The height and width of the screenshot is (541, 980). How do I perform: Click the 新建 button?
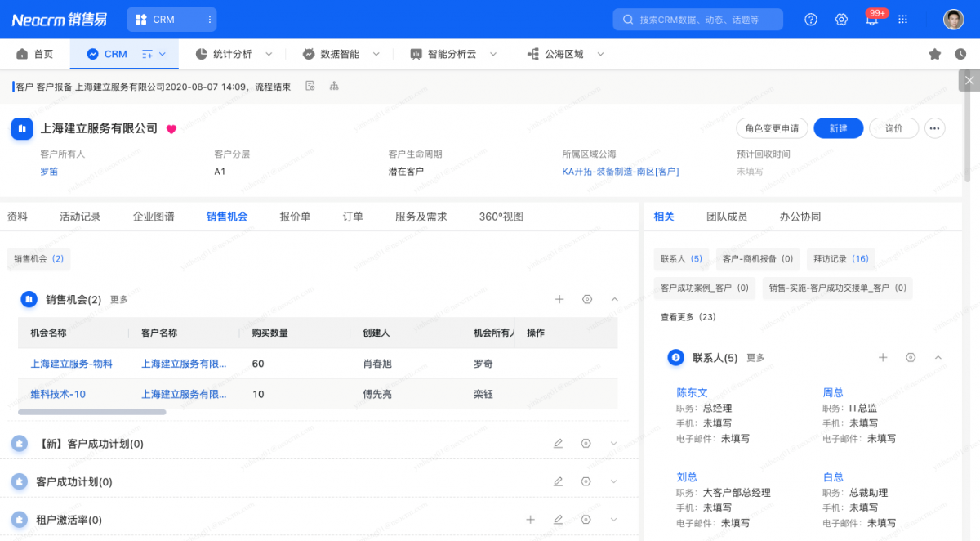pos(838,128)
